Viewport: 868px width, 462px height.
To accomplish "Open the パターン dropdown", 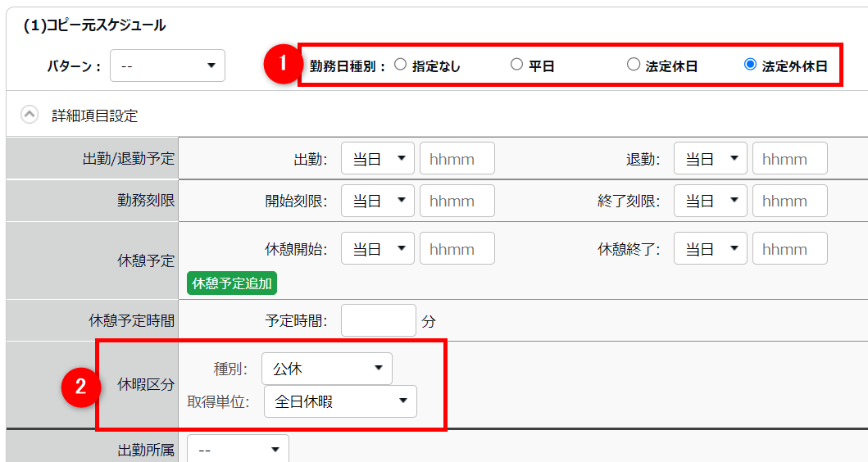I will (167, 66).
